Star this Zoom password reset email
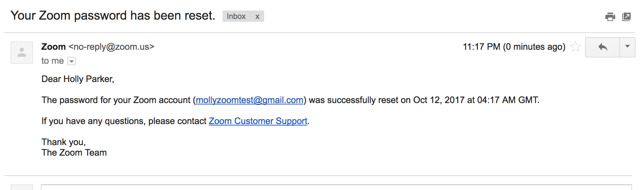This screenshot has width=644, height=190. tap(575, 47)
